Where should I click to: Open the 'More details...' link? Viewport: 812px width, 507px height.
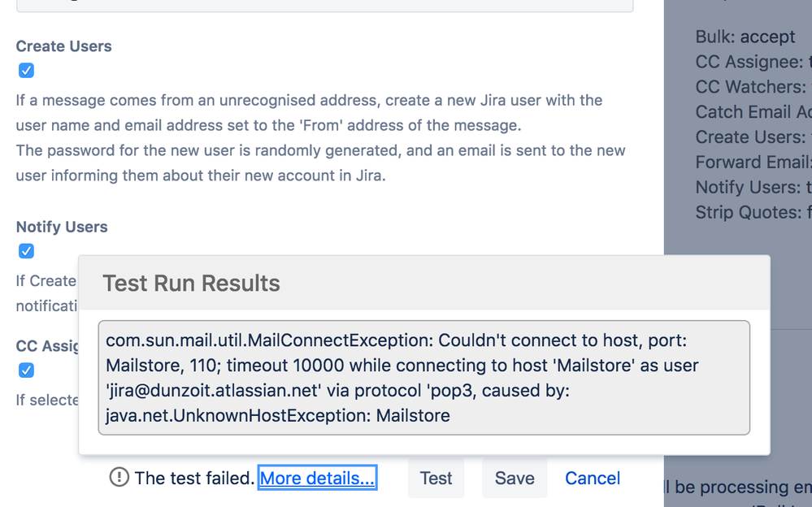click(x=317, y=478)
